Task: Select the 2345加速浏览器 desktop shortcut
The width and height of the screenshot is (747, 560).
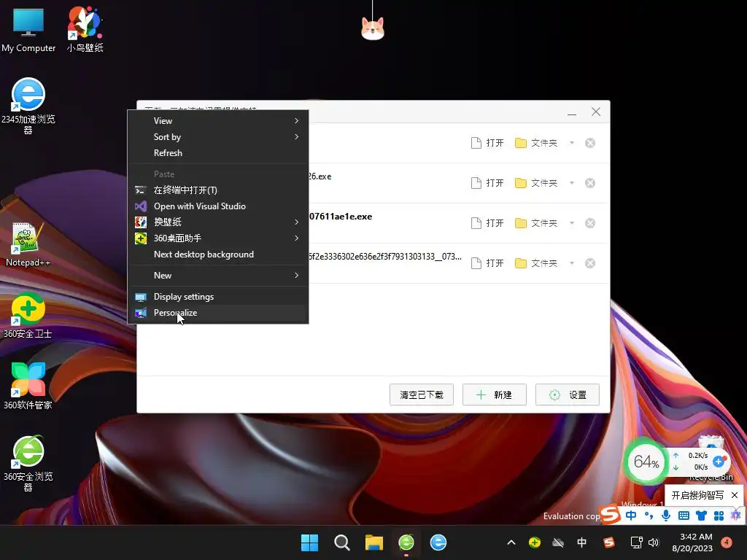Action: [x=28, y=106]
